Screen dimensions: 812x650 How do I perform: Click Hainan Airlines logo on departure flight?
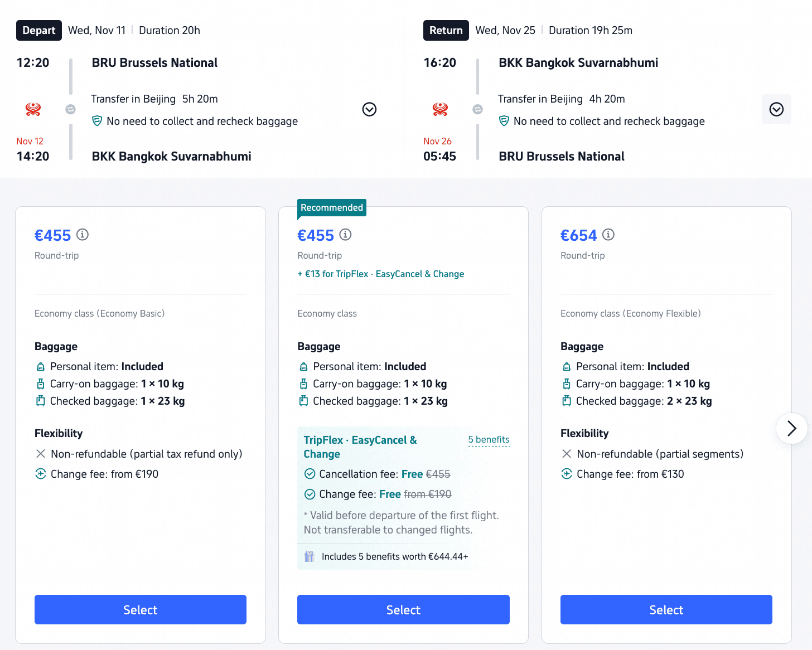[x=33, y=109]
